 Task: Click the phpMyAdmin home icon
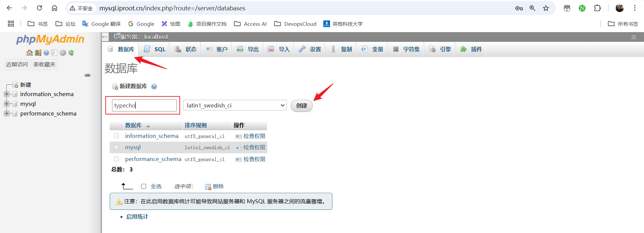pyautogui.click(x=30, y=53)
